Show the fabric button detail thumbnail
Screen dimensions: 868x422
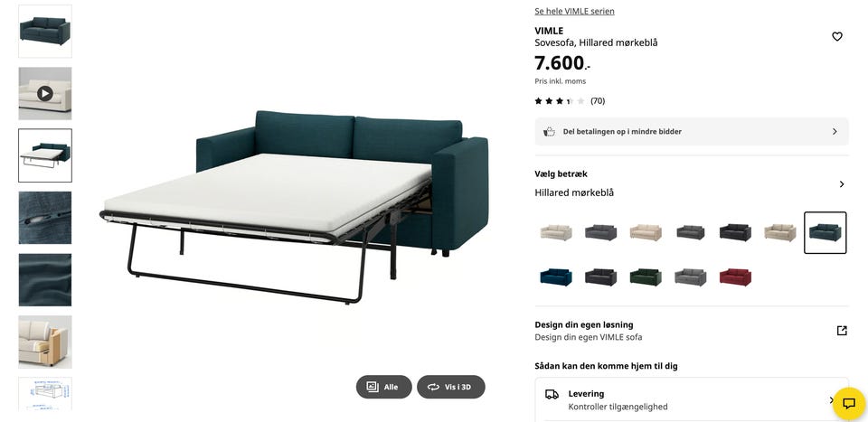(x=45, y=218)
